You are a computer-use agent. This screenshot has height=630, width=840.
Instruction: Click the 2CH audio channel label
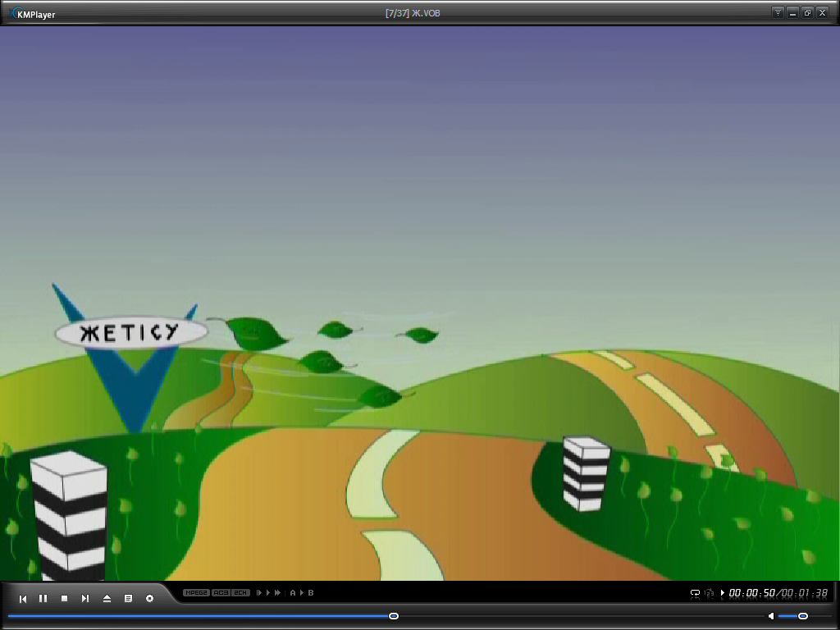[240, 592]
